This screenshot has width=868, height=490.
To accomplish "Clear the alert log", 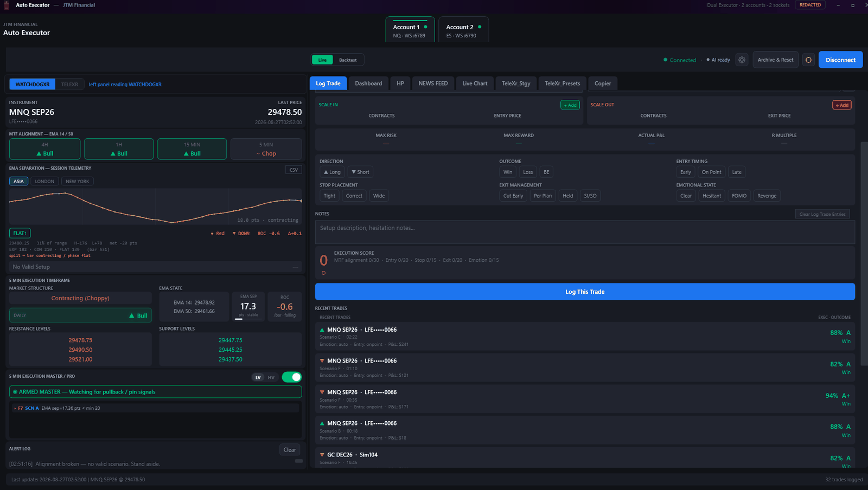I will pos(290,450).
